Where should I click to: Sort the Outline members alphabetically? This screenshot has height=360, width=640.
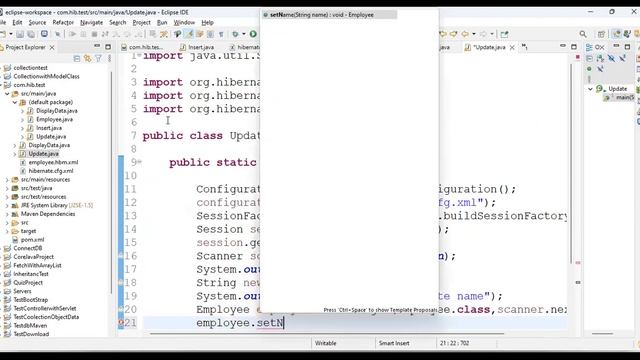600,58
